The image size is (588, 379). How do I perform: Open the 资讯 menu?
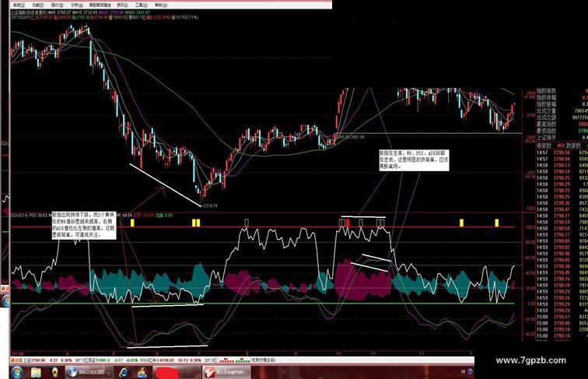click(x=122, y=5)
